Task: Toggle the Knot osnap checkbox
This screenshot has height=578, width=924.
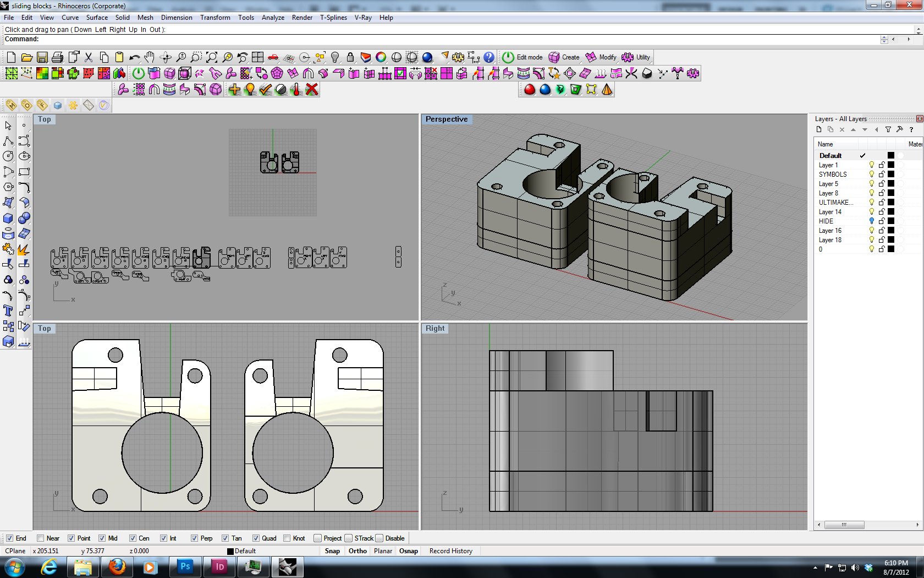Action: pos(287,538)
